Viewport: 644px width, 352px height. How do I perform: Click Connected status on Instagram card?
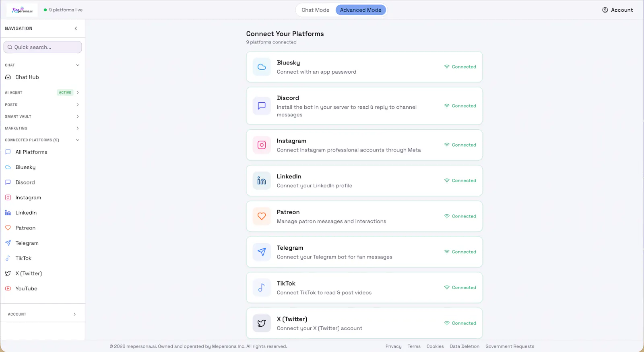(x=460, y=145)
